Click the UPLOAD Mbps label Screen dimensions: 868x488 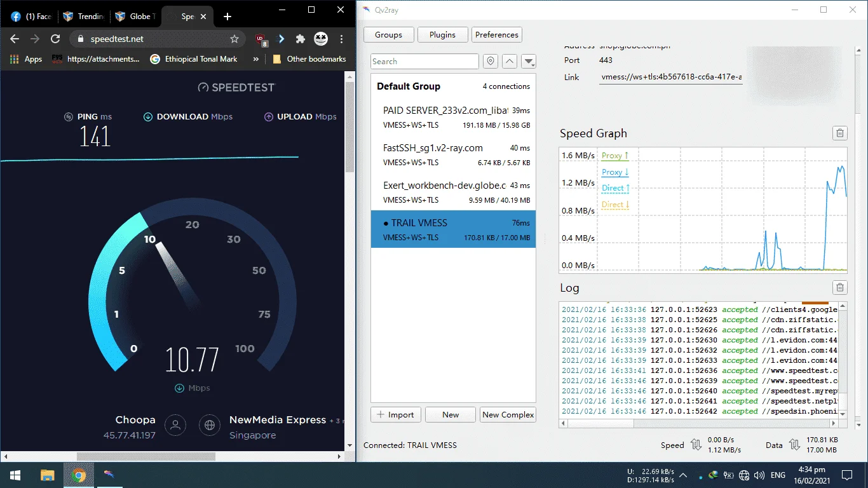tap(301, 117)
